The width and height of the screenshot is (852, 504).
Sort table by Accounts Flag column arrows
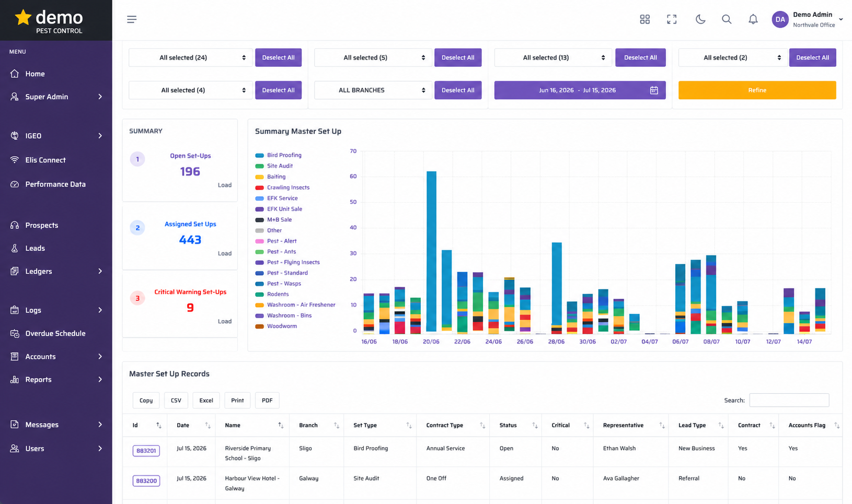pos(837,426)
